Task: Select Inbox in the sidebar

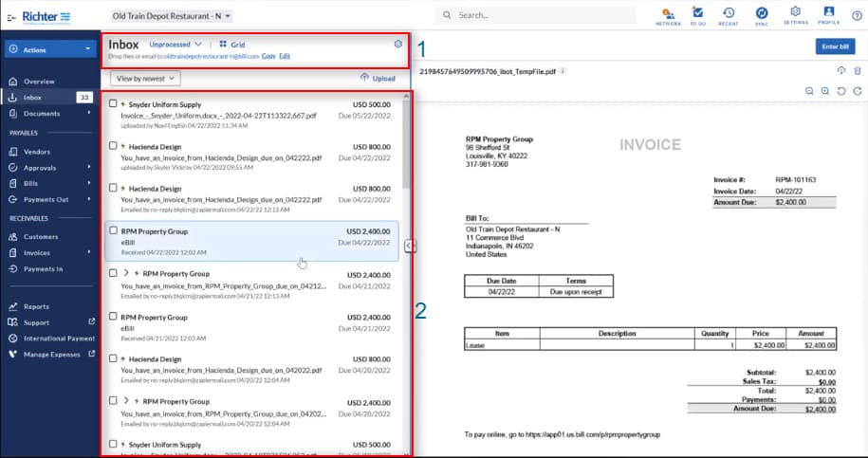Action: pos(49,98)
